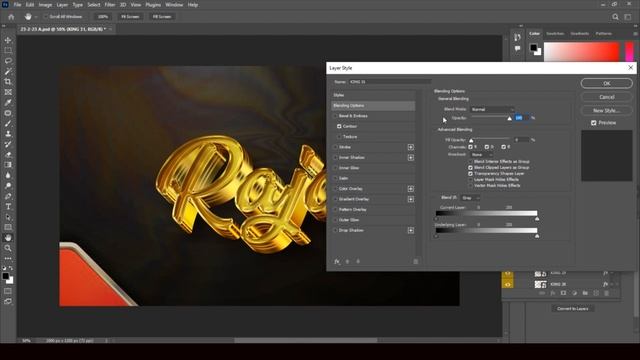The width and height of the screenshot is (640, 360).
Task: Click the trash icon in Styles list
Action: click(416, 262)
